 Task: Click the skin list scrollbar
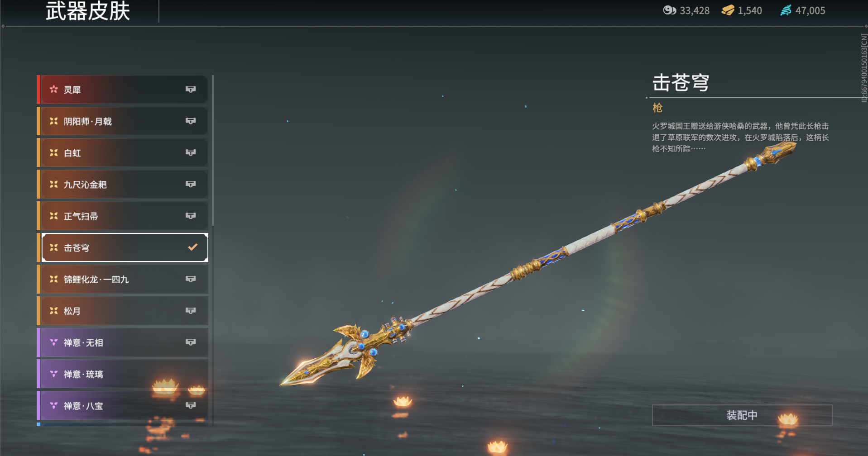[212, 151]
